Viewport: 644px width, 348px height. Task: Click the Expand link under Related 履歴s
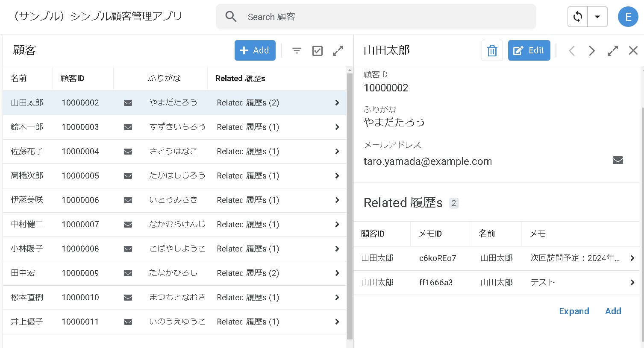click(x=574, y=311)
